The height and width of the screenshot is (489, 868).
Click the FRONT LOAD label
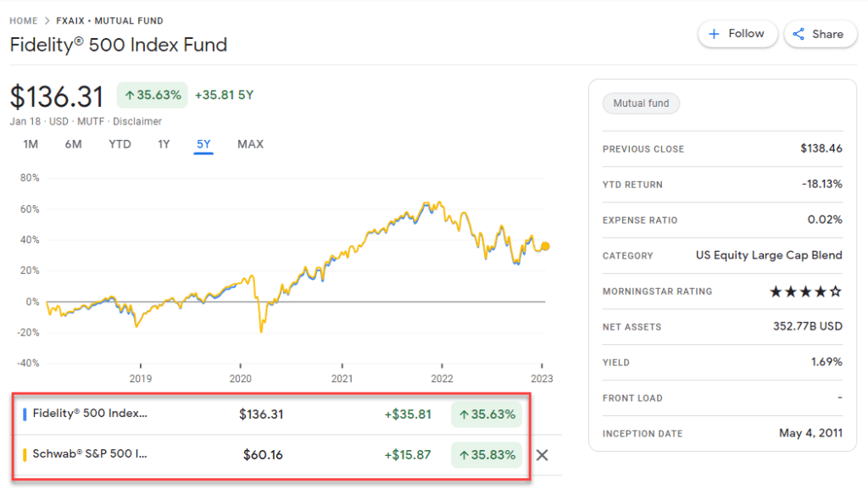point(632,398)
